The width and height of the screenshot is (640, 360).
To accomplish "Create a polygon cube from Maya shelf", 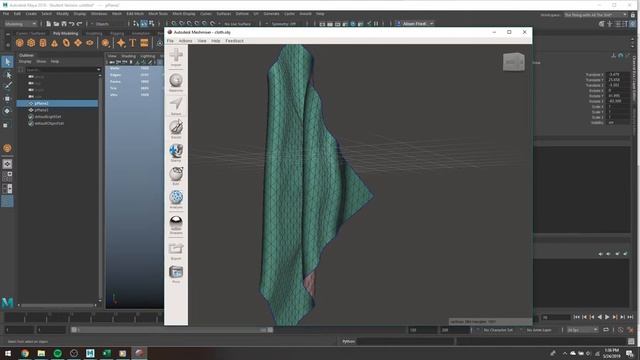I will pos(31,43).
